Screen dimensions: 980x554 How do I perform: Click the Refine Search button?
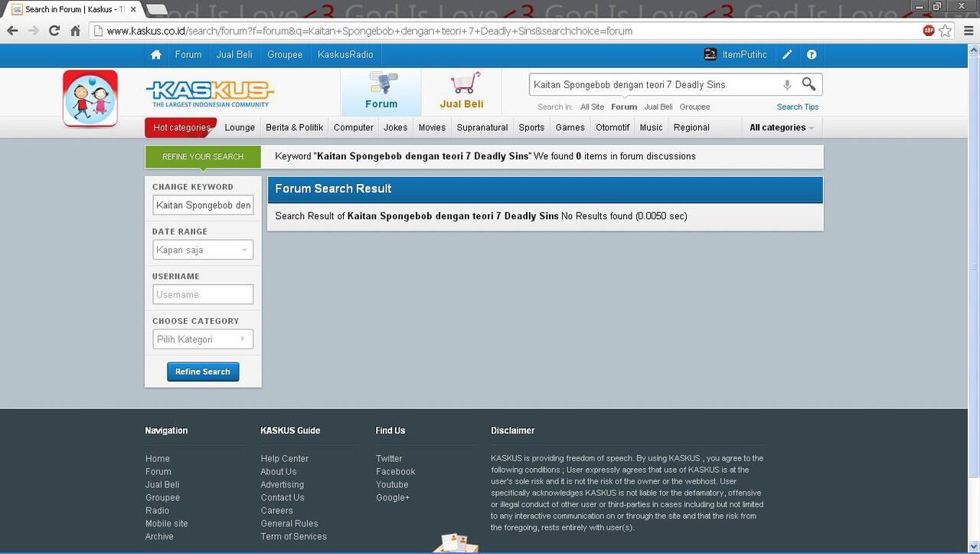203,372
